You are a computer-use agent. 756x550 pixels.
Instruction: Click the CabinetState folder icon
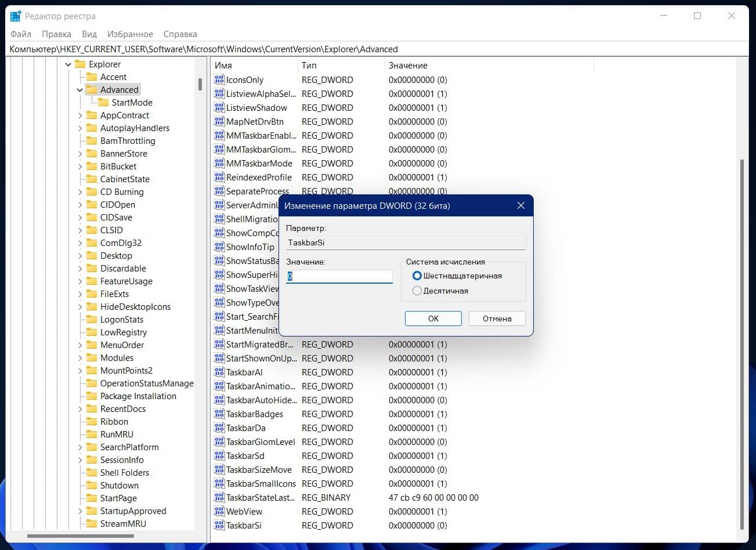92,179
